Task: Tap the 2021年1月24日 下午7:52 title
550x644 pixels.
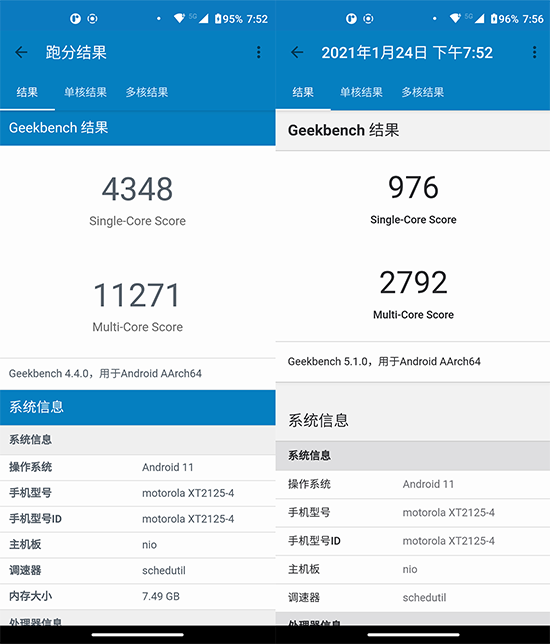Action: pos(407,53)
